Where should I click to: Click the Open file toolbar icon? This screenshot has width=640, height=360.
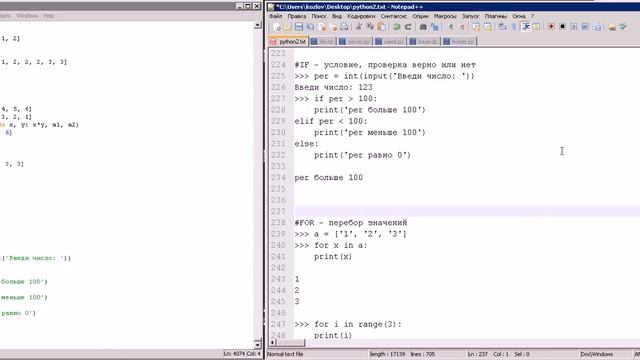[287, 27]
